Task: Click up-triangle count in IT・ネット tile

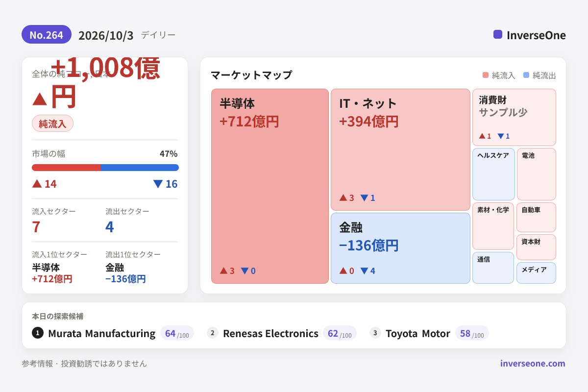Action: (346, 198)
